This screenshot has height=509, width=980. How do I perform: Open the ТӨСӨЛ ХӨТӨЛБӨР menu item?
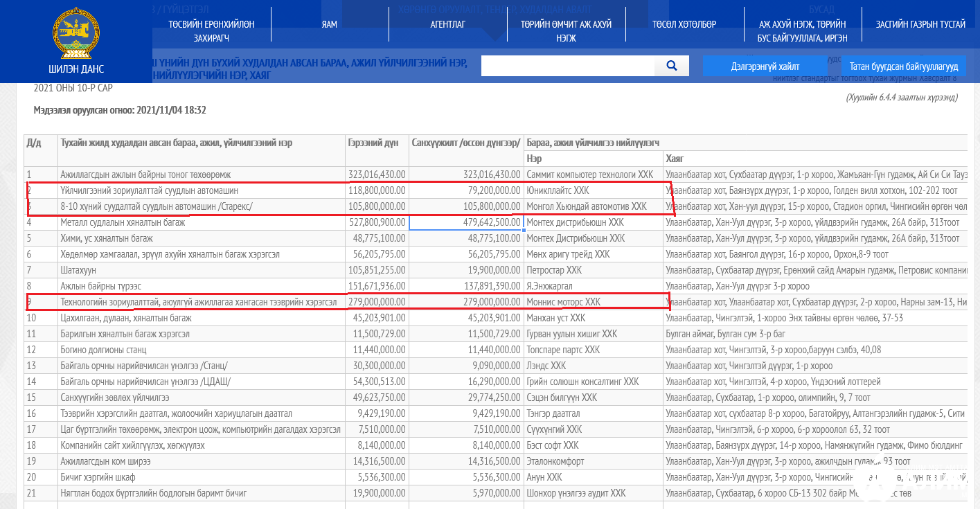pyautogui.click(x=684, y=24)
